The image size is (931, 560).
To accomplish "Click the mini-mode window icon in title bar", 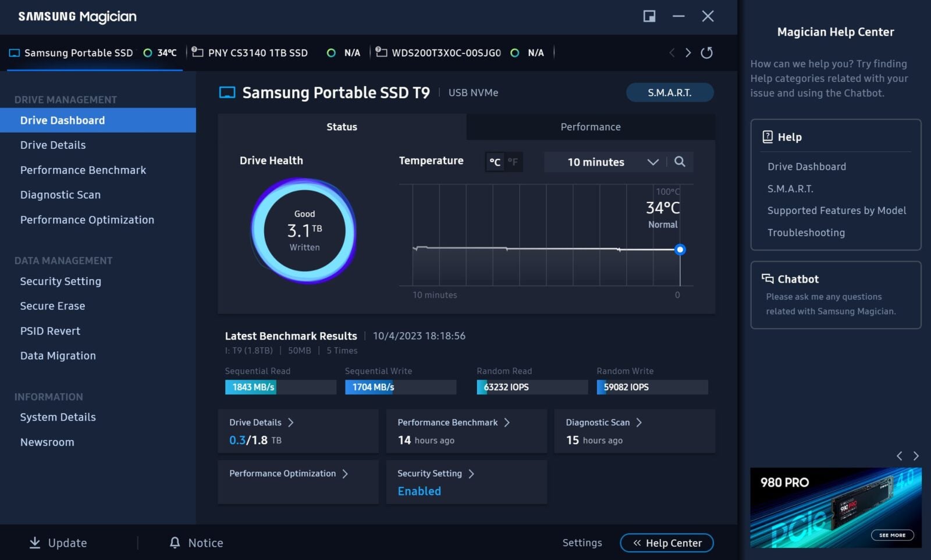I will [x=649, y=16].
